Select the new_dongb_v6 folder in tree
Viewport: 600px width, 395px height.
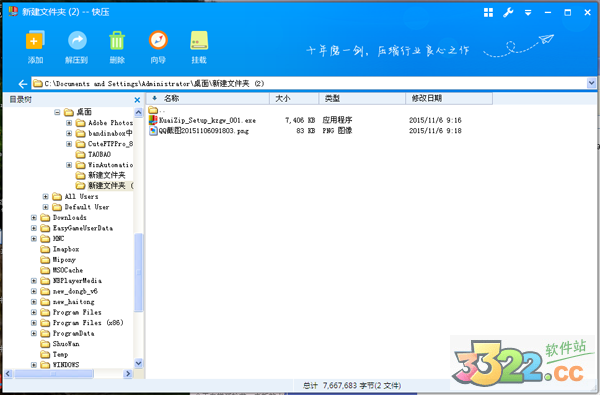[69, 291]
